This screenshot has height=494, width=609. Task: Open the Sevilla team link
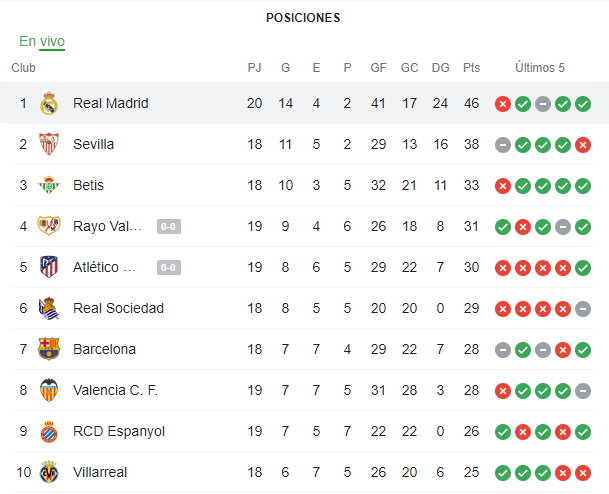click(x=94, y=144)
